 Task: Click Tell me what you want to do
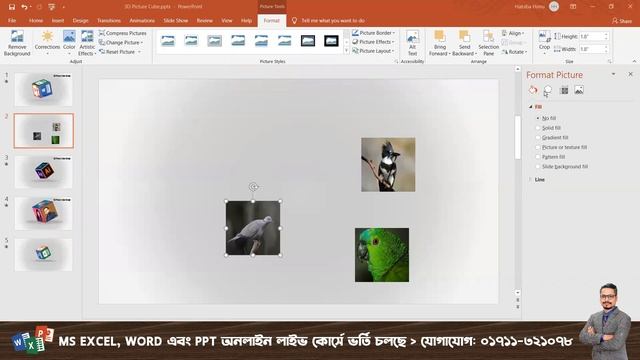point(333,20)
